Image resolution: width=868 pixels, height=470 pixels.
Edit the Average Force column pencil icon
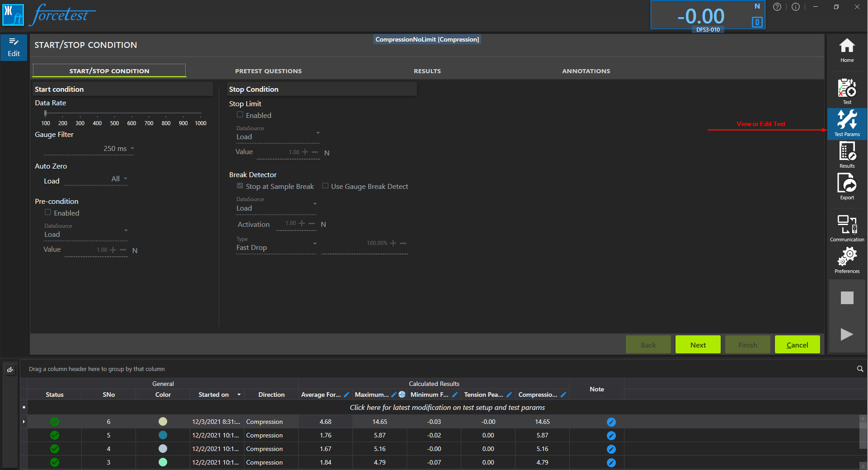click(347, 395)
